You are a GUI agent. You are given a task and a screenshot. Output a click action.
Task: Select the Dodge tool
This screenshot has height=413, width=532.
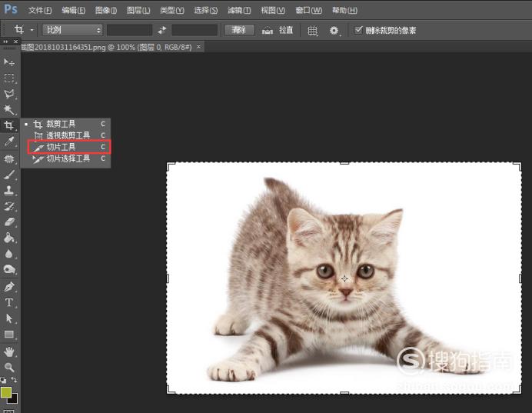[9, 269]
